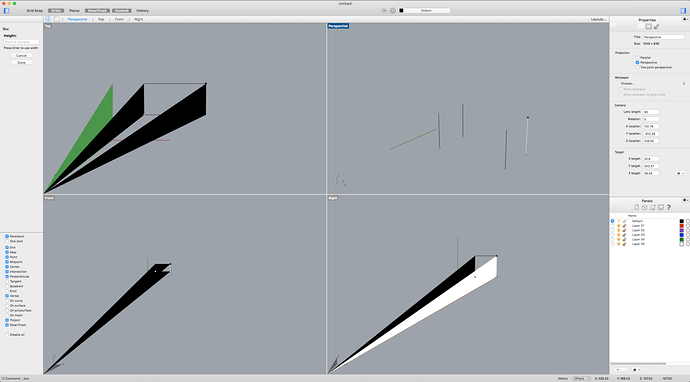Click the red color swatch of Layer 01

pos(682,226)
